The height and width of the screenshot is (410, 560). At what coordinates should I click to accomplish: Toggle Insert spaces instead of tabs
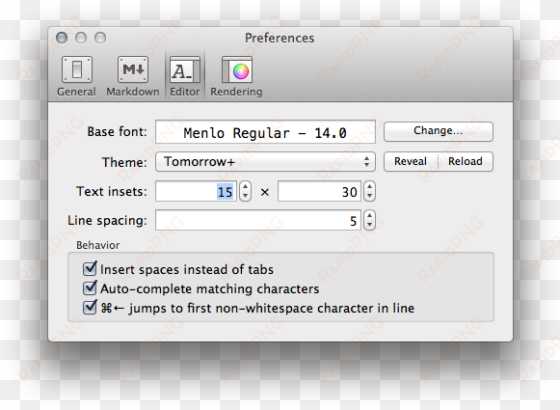coord(90,269)
